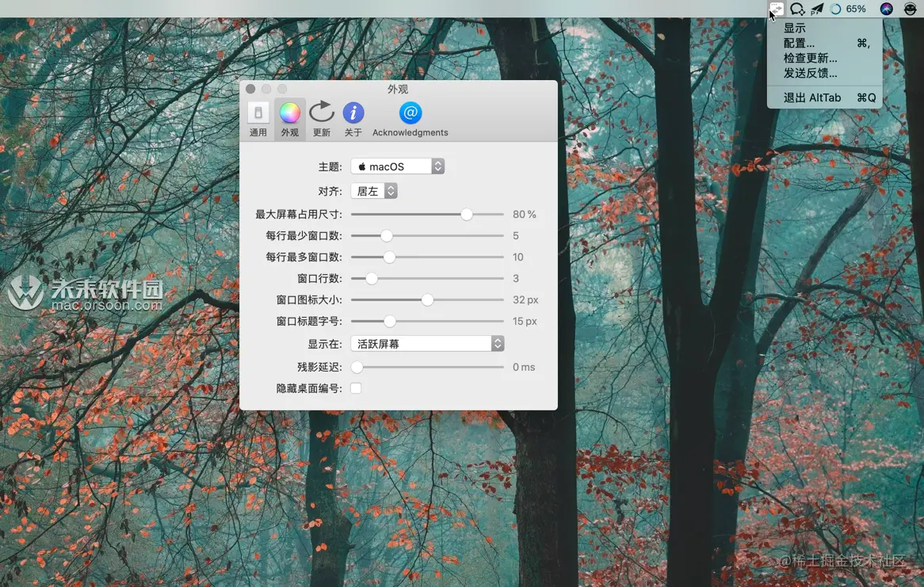Click the smiley face menu bar icon
The width and height of the screenshot is (924, 587).
910,9
